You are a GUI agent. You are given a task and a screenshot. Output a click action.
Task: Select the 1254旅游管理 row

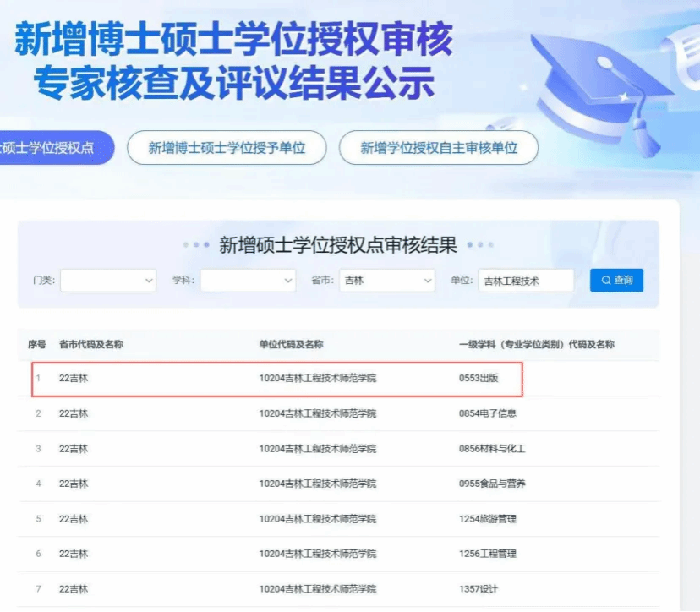point(487,519)
